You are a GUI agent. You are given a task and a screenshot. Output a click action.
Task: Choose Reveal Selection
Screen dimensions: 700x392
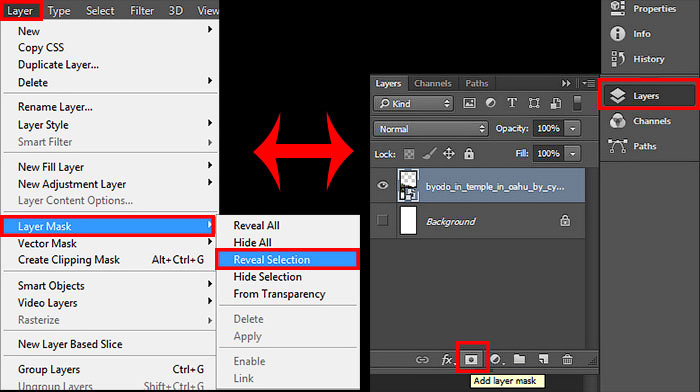288,259
